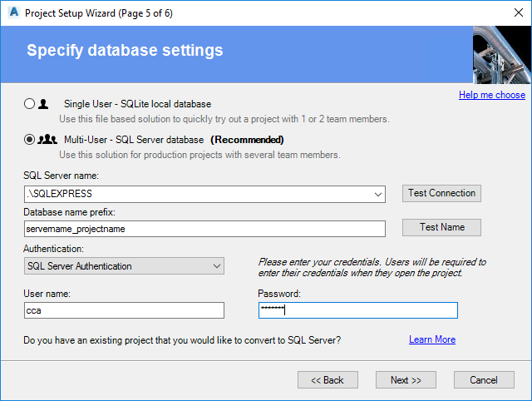Click the Autodesk app icon in title bar

click(x=12, y=13)
